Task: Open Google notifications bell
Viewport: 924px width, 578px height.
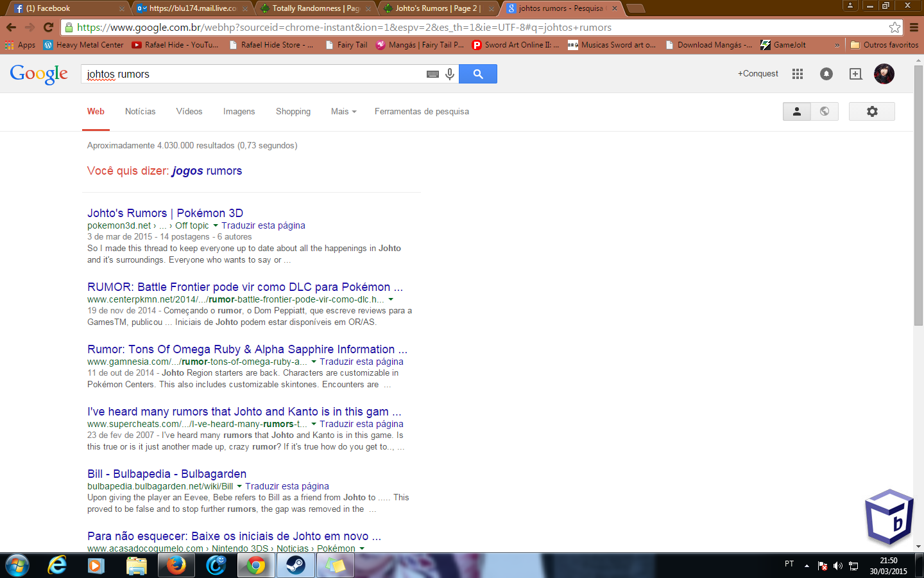Action: point(826,74)
